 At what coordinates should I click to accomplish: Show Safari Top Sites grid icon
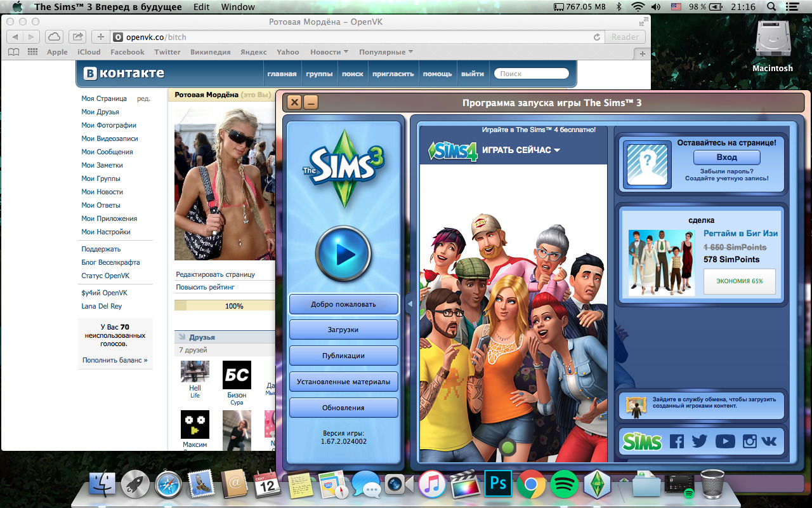[x=32, y=52]
